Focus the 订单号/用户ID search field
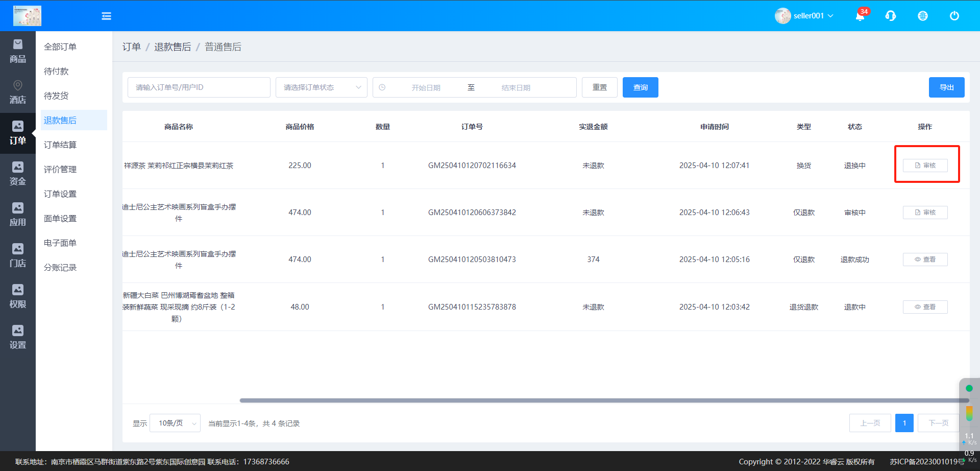980x471 pixels. point(199,87)
